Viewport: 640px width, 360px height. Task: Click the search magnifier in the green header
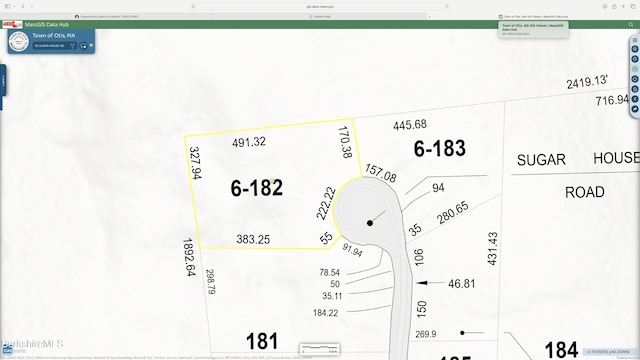[631, 24]
